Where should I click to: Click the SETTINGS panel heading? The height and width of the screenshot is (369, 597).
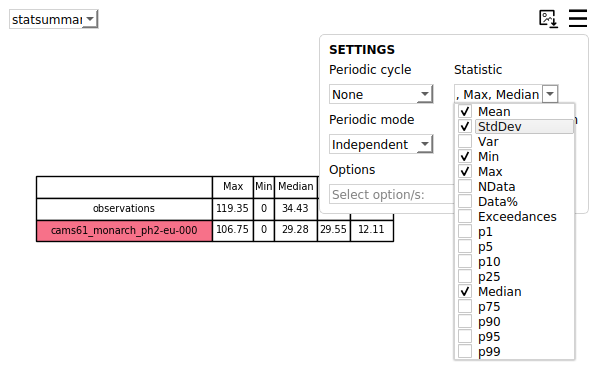point(362,50)
